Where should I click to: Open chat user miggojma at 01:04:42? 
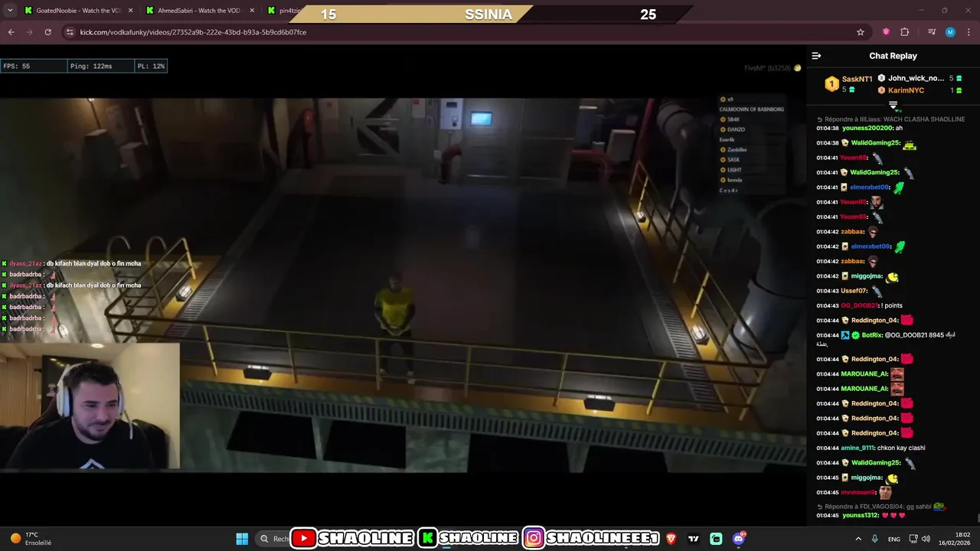[x=867, y=276]
